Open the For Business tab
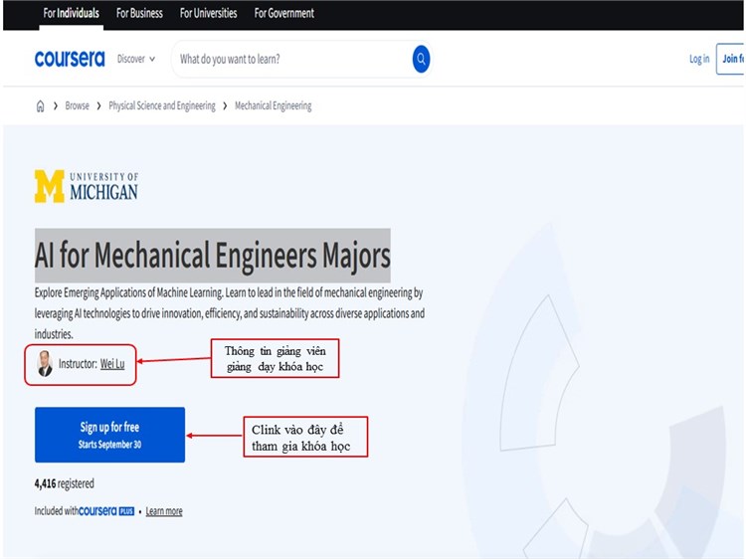 139,14
